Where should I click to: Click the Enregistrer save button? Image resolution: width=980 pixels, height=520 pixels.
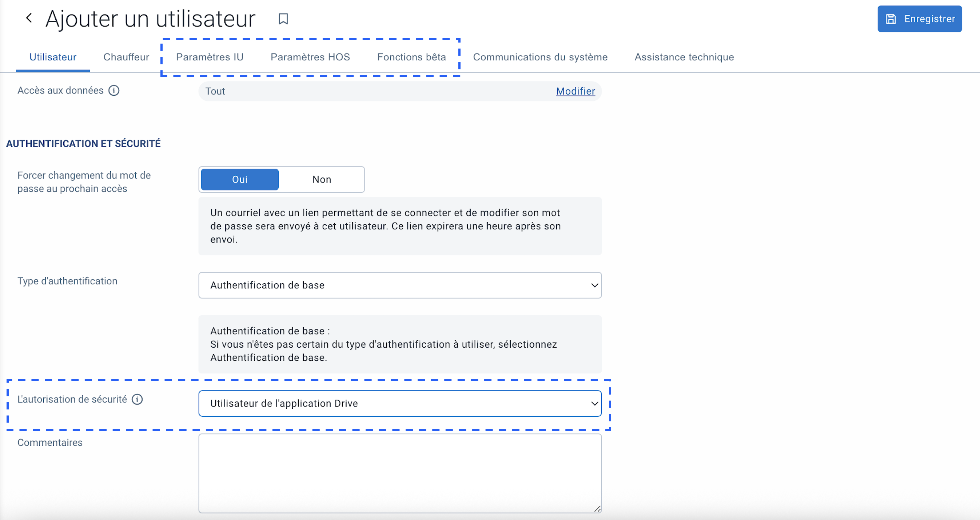920,19
